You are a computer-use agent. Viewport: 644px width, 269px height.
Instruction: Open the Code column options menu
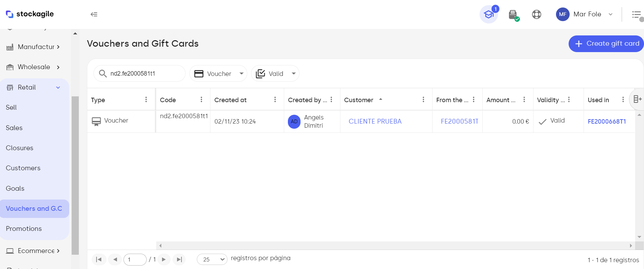pyautogui.click(x=201, y=99)
